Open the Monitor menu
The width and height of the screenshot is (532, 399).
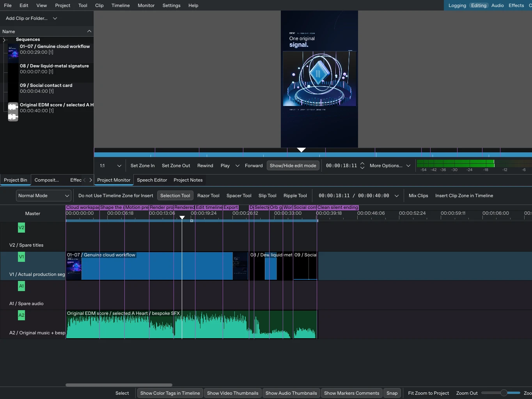coord(146,5)
